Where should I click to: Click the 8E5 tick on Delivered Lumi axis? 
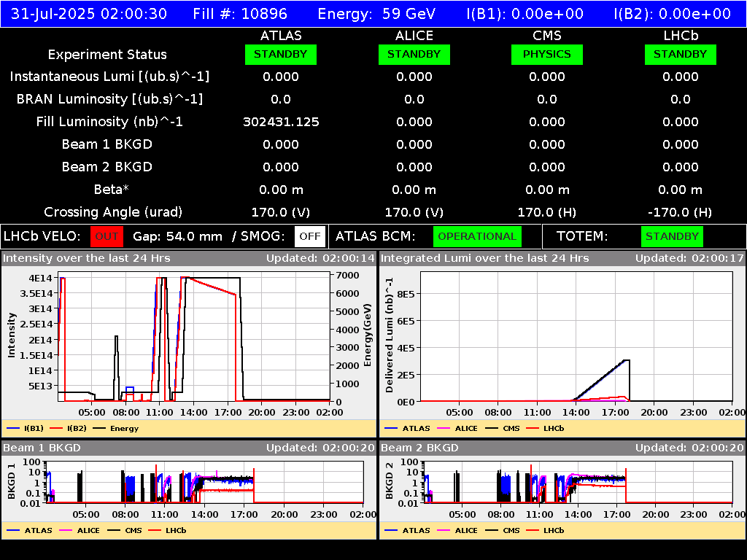(x=406, y=295)
